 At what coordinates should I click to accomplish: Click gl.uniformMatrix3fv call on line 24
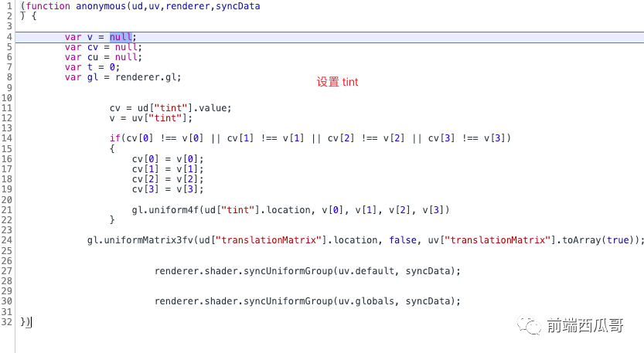366,240
